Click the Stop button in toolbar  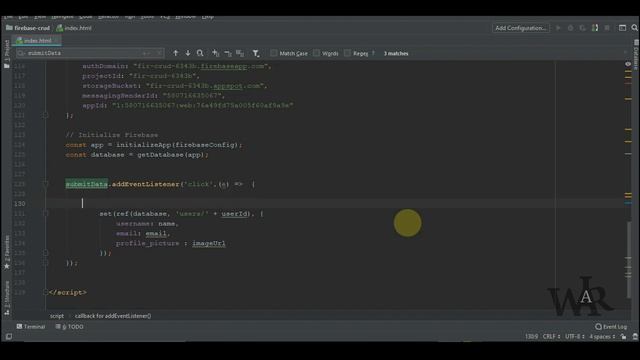pyautogui.click(x=607, y=28)
